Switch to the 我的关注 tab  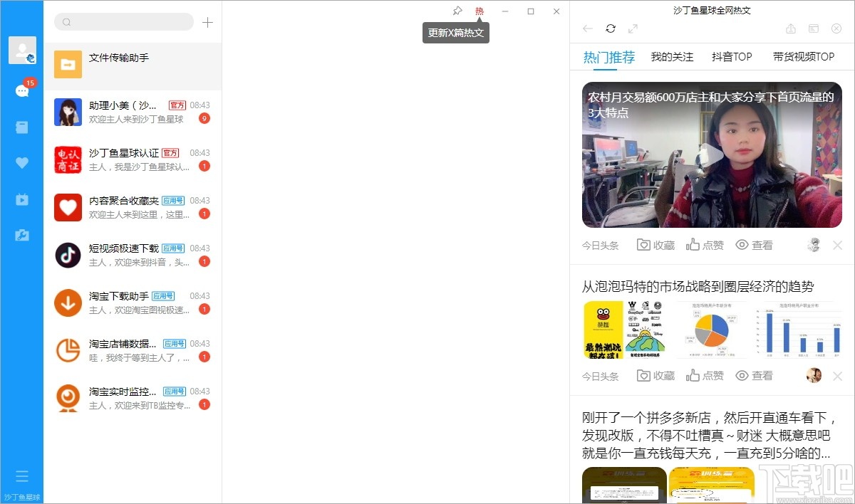[673, 56]
